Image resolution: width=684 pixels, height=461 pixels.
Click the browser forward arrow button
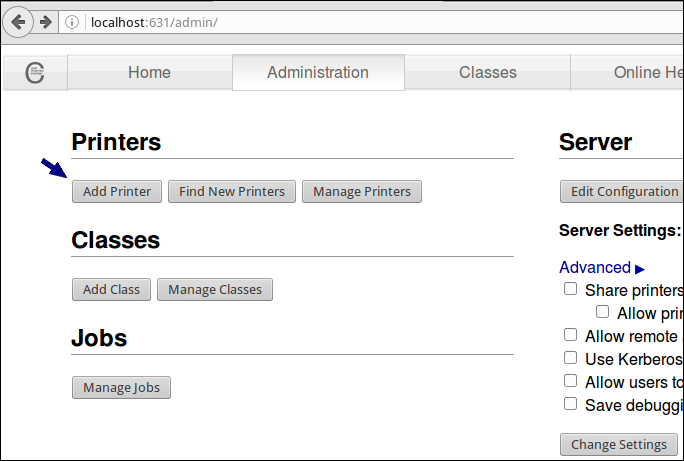coord(45,22)
